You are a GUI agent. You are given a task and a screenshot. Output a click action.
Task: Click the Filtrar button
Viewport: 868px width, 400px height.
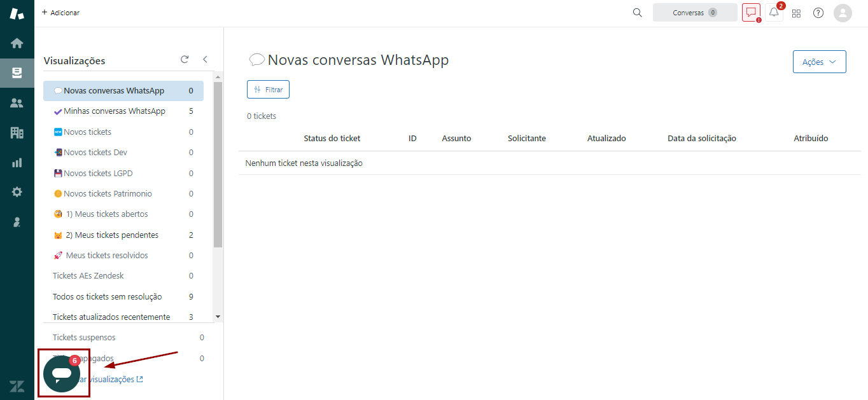point(268,90)
